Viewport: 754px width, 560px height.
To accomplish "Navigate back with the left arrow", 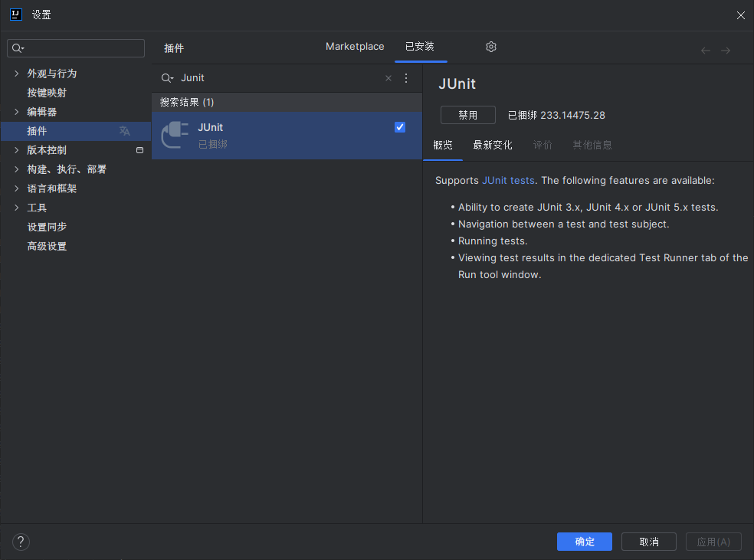I will 706,51.
